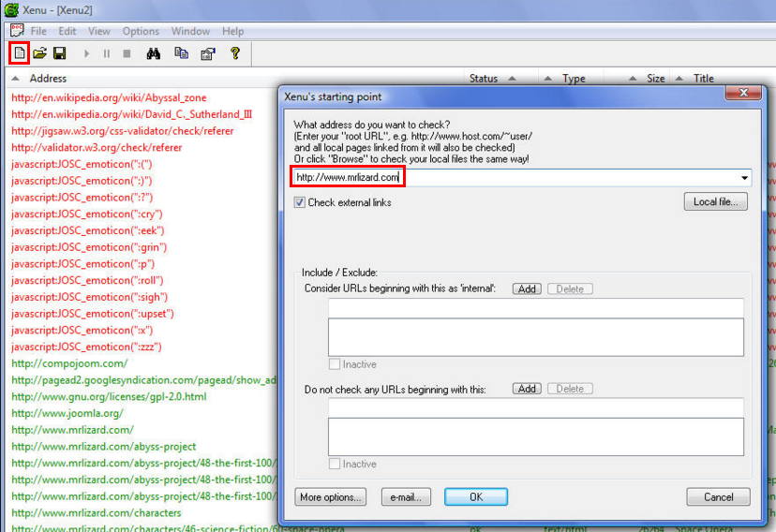Expand the starting URL address dropdown
The height and width of the screenshot is (532, 776).
[744, 178]
